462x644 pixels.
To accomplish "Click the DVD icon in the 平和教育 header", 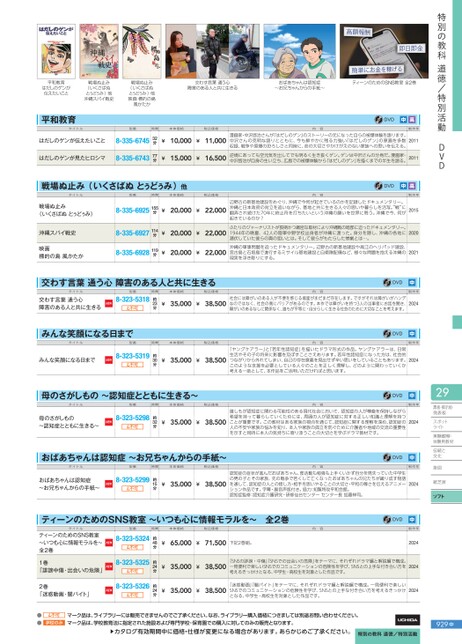I will (x=384, y=120).
